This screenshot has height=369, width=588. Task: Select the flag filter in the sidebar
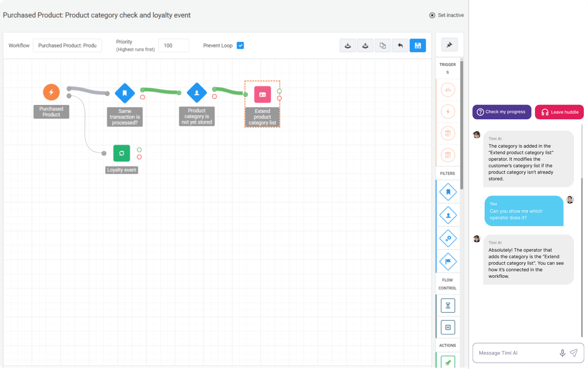pos(448,261)
